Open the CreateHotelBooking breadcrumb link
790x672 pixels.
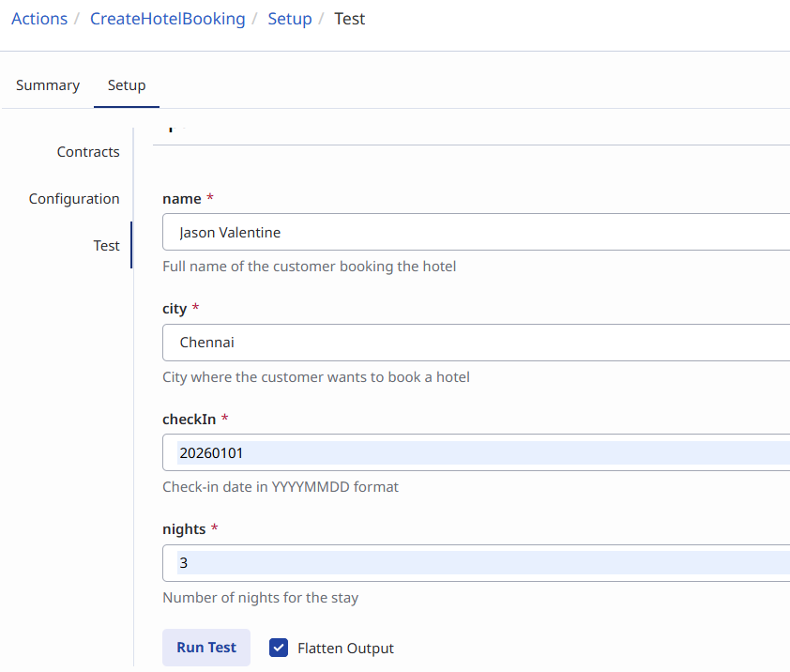click(x=167, y=19)
